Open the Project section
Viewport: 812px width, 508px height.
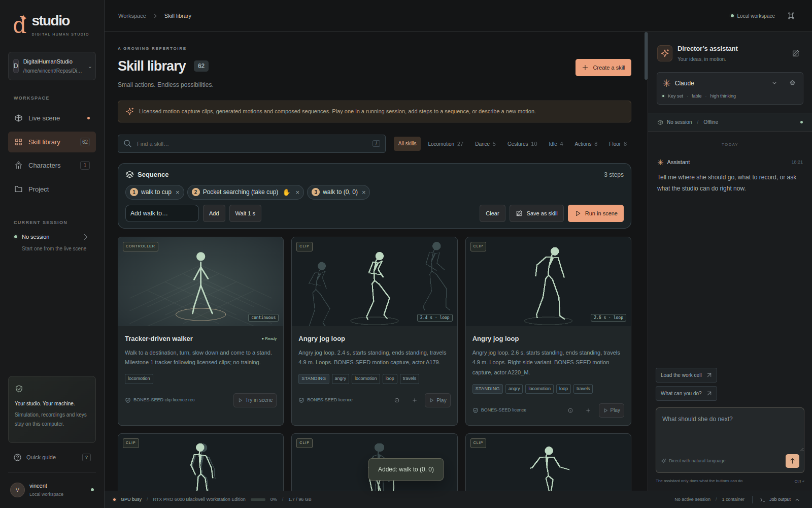(52, 189)
